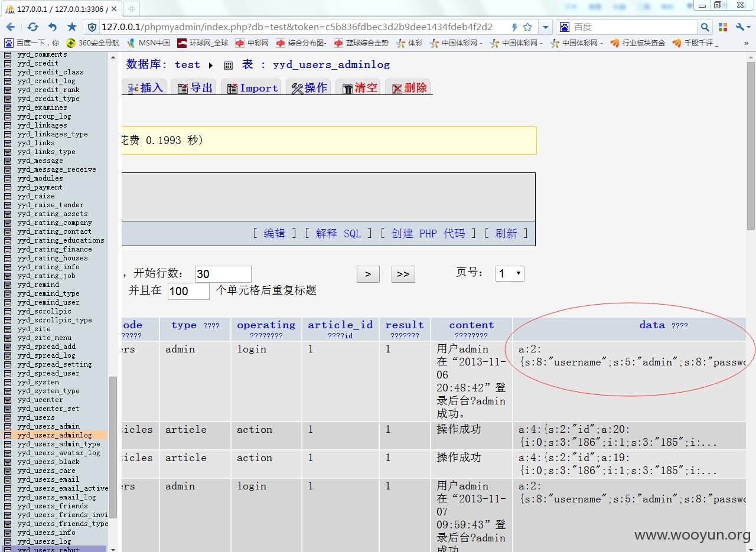The image size is (756, 552).
Task: Click the test database breadcrumb link
Action: coord(187,64)
